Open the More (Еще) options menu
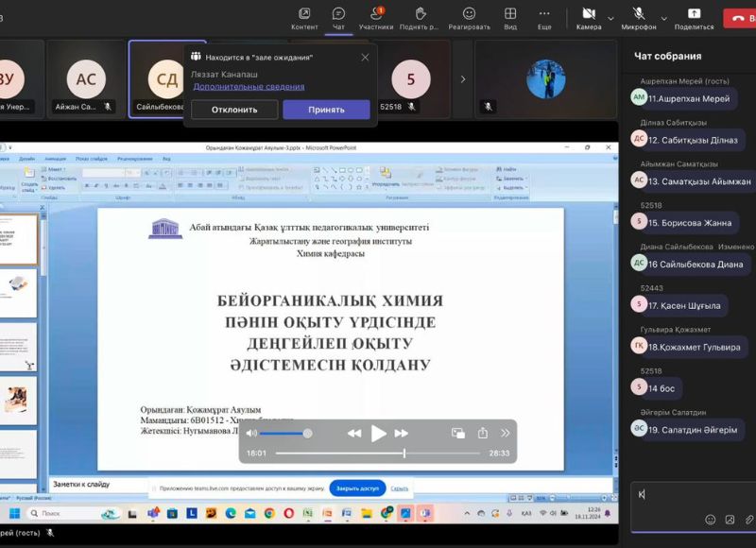The height and width of the screenshot is (548, 756). pos(544,17)
